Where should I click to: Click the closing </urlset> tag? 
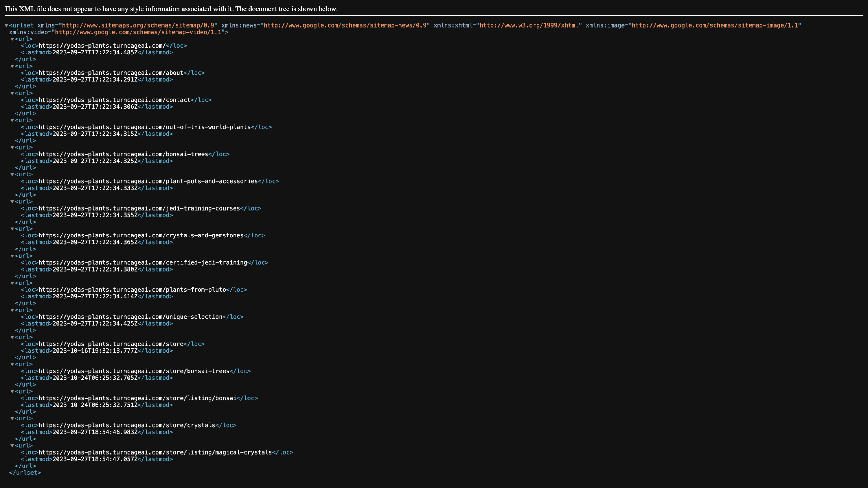click(x=25, y=473)
